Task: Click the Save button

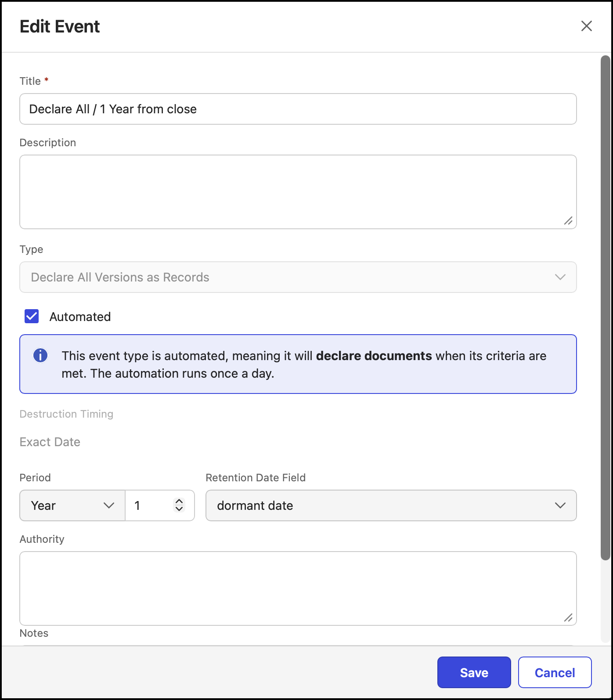Action: click(474, 672)
